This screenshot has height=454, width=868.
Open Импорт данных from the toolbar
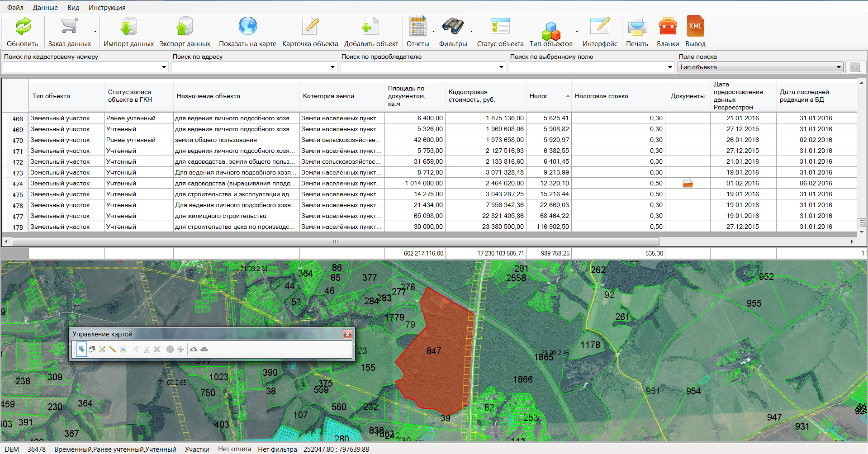128,27
